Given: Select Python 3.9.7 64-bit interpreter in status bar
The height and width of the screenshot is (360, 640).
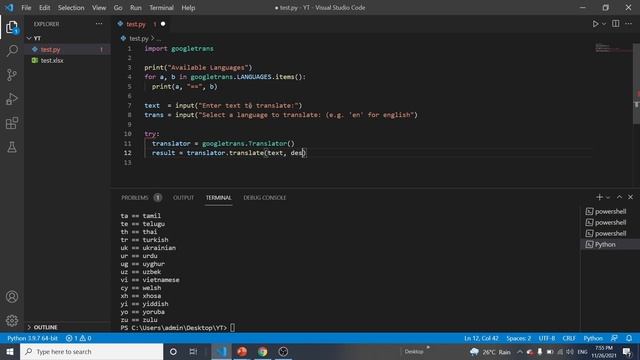Looking at the screenshot, I should pyautogui.click(x=32, y=338).
